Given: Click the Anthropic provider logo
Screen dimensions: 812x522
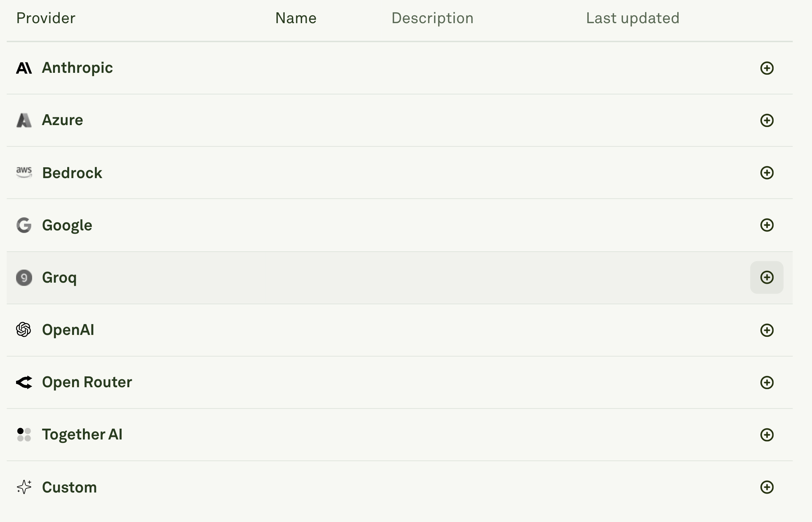Looking at the screenshot, I should (24, 68).
